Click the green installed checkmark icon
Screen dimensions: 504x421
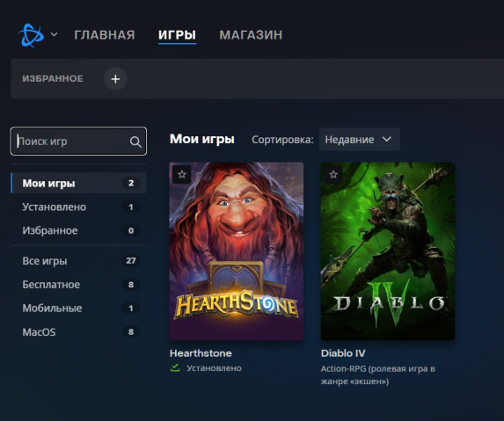pos(175,368)
